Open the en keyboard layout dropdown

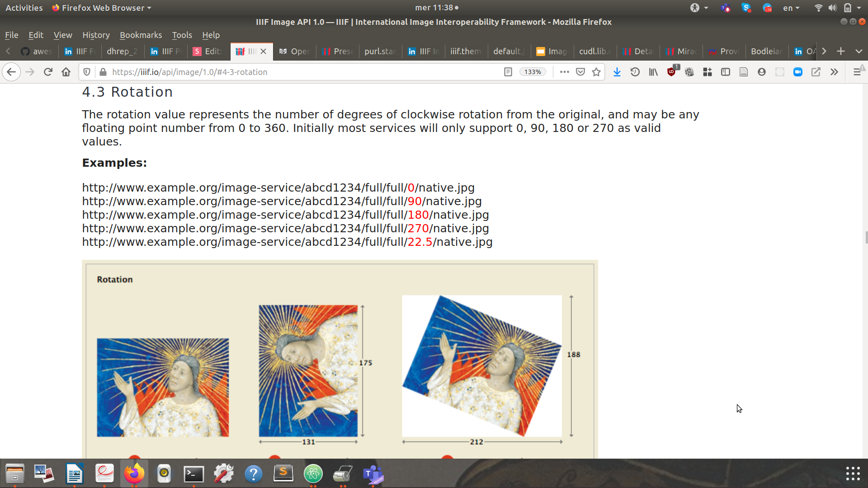point(791,8)
